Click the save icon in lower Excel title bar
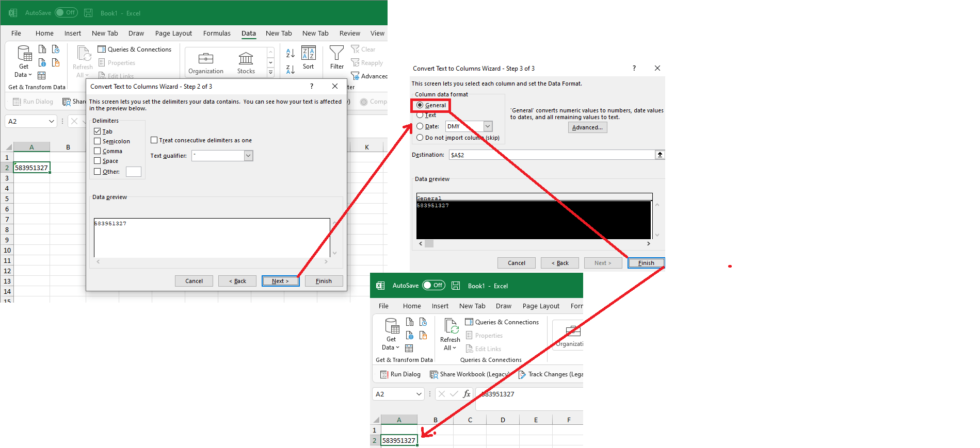The height and width of the screenshot is (448, 980). pyautogui.click(x=456, y=286)
